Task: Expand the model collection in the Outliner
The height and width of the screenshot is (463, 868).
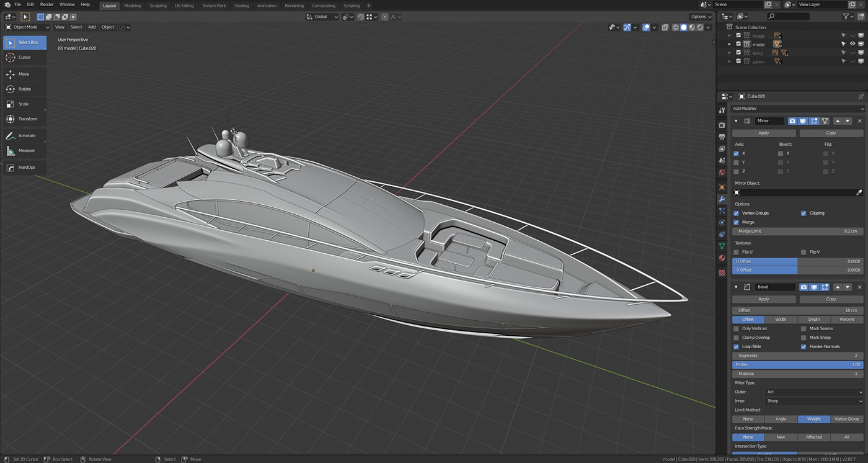Action: 730,43
